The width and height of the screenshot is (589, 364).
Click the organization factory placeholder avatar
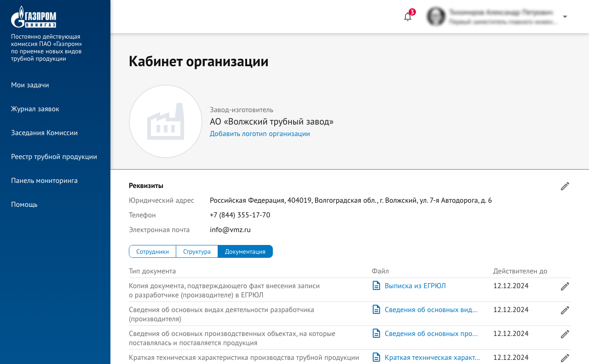point(166,121)
